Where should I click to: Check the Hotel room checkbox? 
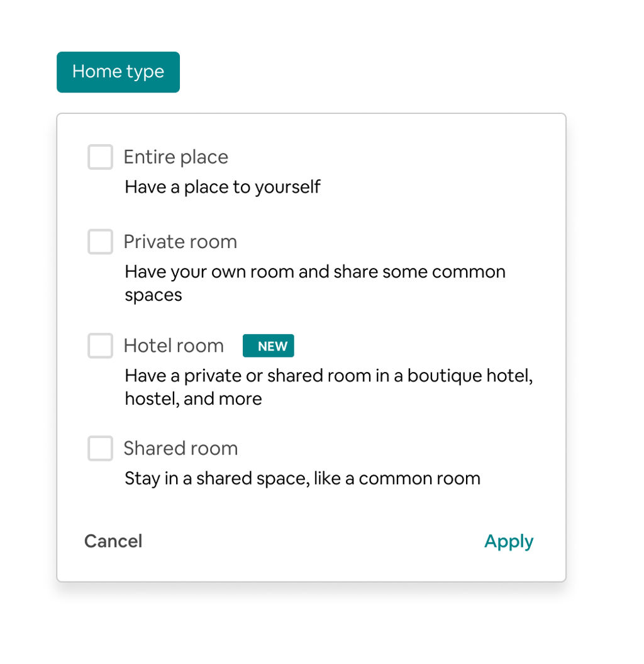tap(100, 346)
